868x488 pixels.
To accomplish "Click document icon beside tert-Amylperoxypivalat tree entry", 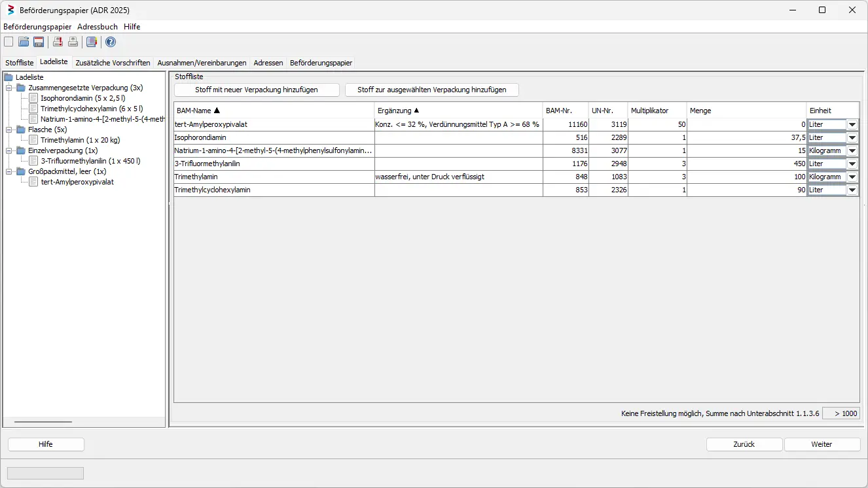I will pyautogui.click(x=33, y=182).
